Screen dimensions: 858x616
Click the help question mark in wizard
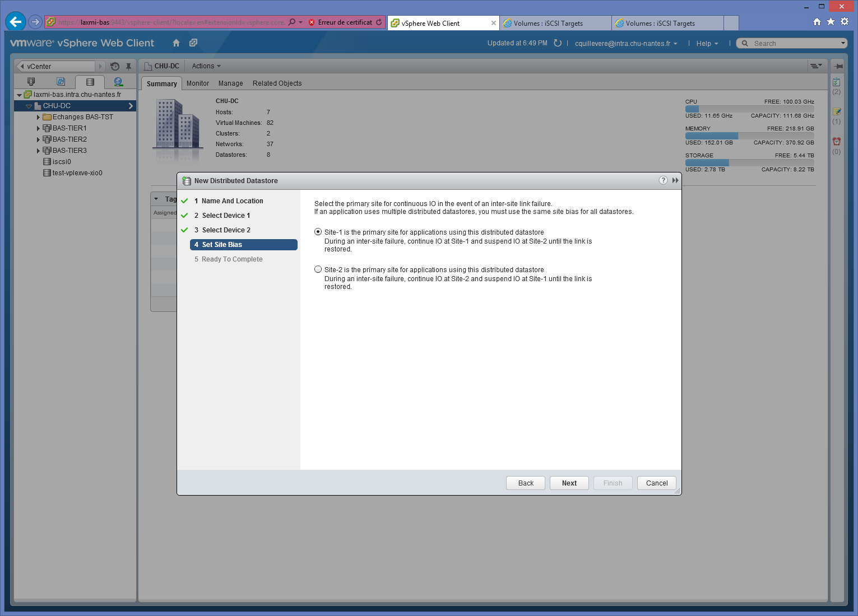[663, 180]
